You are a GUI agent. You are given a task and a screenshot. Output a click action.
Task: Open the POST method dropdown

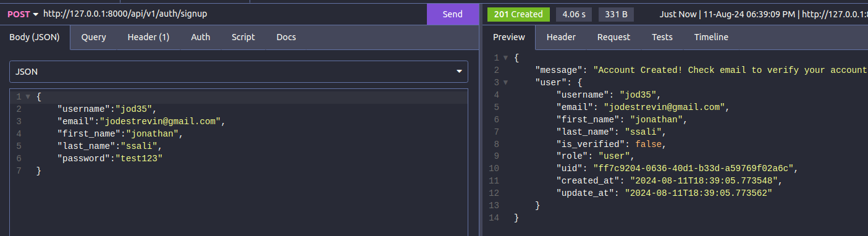tap(23, 14)
